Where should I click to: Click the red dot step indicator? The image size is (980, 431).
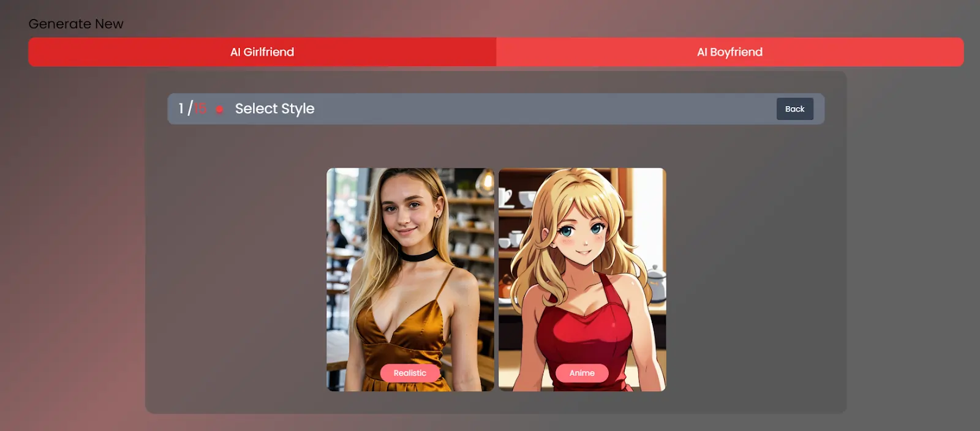(x=219, y=110)
